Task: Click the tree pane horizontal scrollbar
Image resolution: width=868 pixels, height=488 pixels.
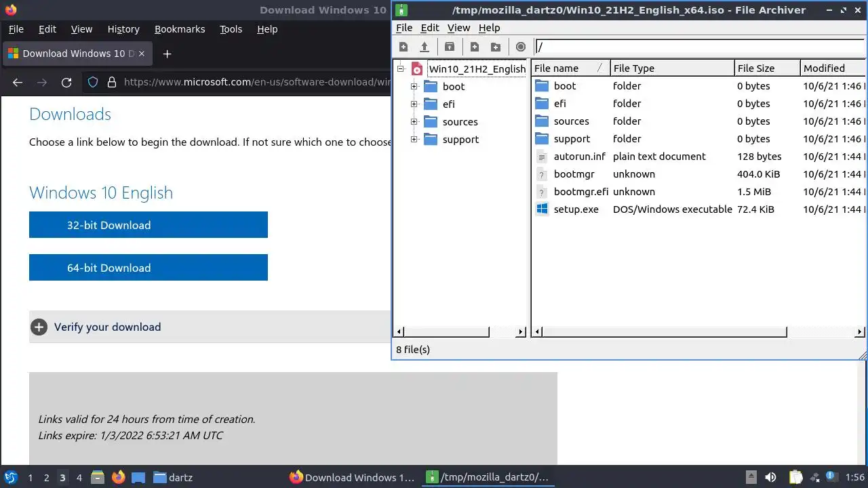Action: [446, 332]
